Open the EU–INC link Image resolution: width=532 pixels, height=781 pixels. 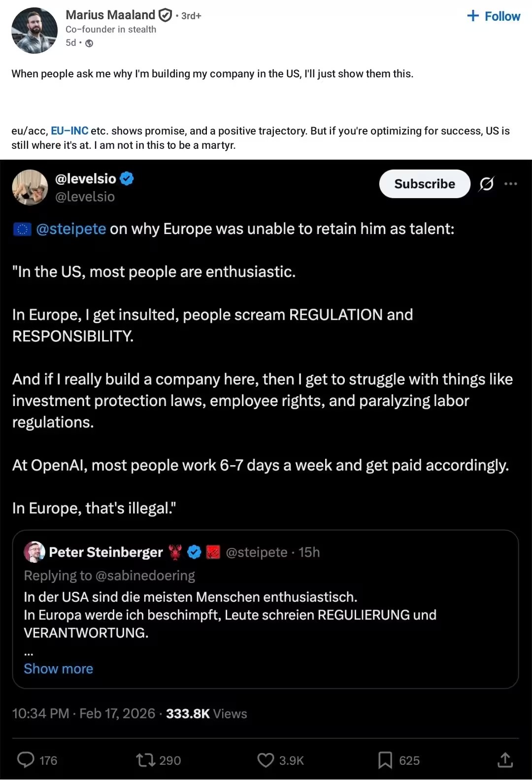69,131
